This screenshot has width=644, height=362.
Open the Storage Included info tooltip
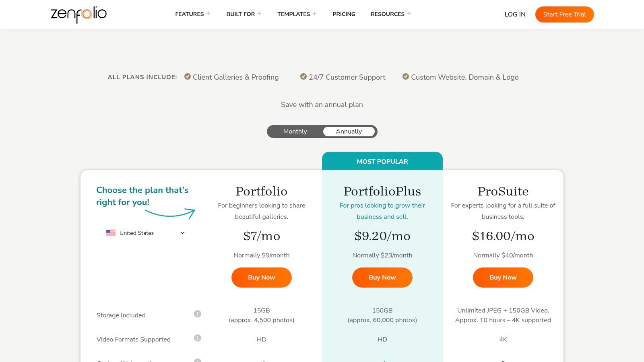197,314
